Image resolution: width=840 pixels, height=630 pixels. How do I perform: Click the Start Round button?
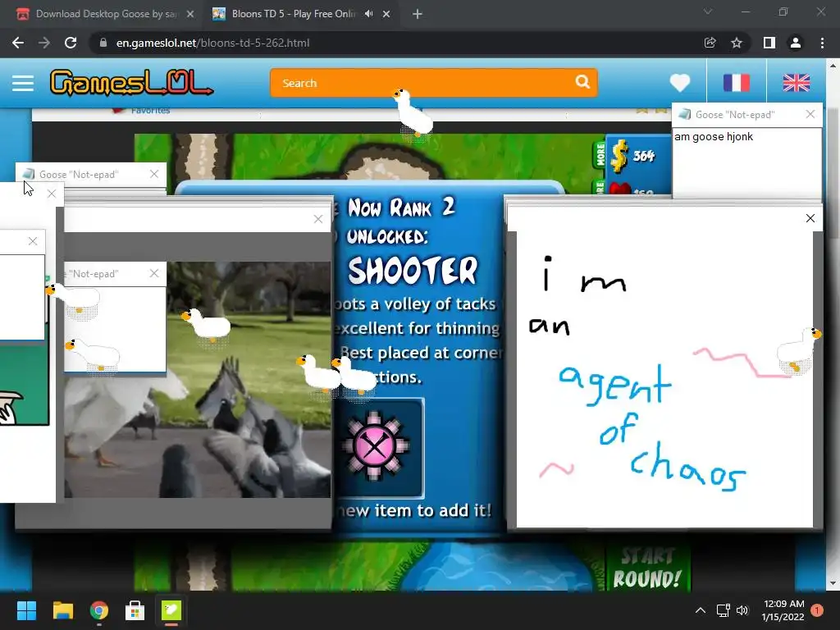pyautogui.click(x=647, y=568)
